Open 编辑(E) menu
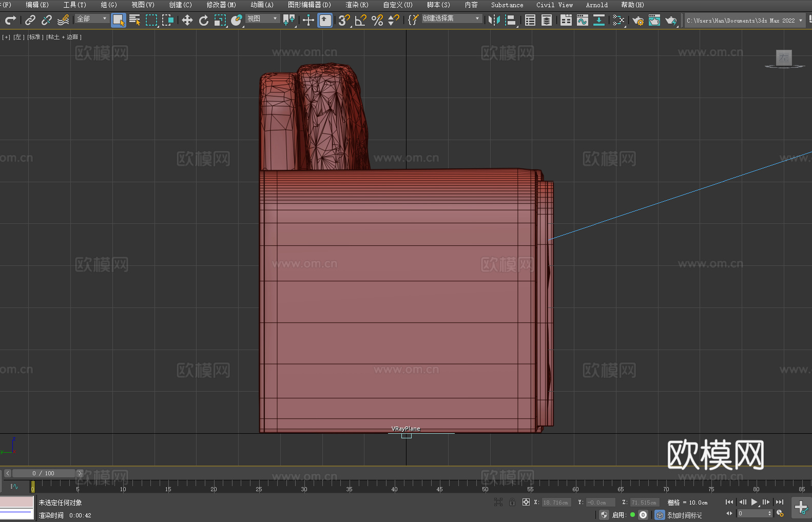Screen dimensions: 812x522 coord(37,5)
